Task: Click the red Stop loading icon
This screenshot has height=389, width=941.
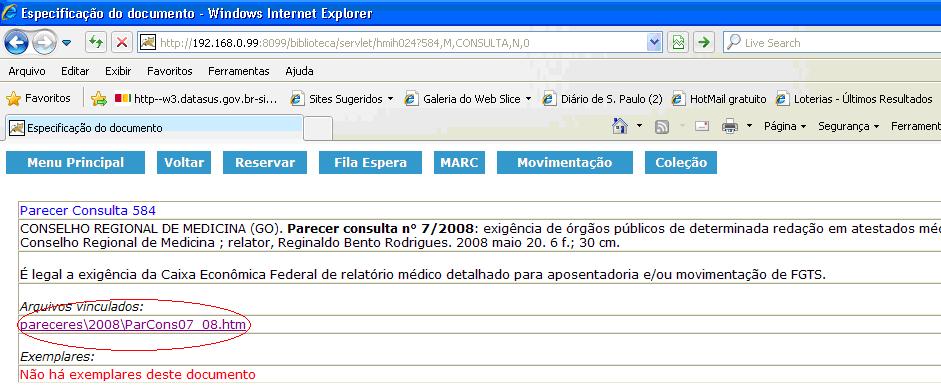Action: click(x=122, y=43)
